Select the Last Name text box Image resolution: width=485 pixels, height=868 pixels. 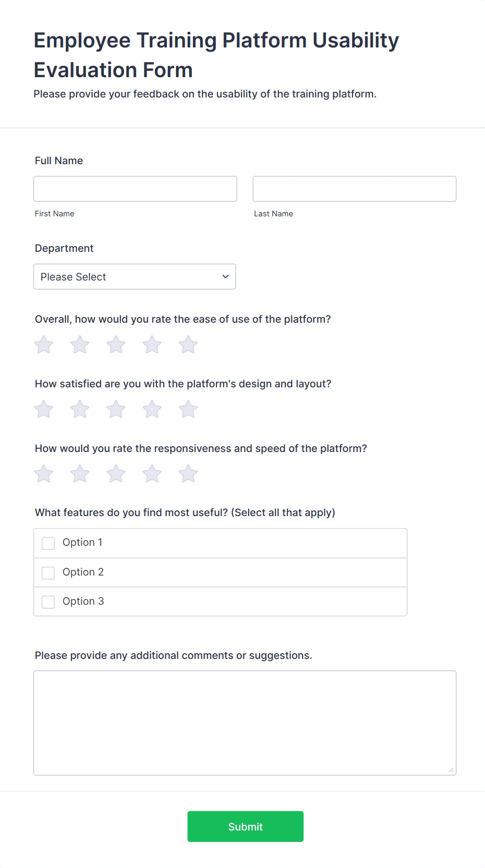(354, 189)
